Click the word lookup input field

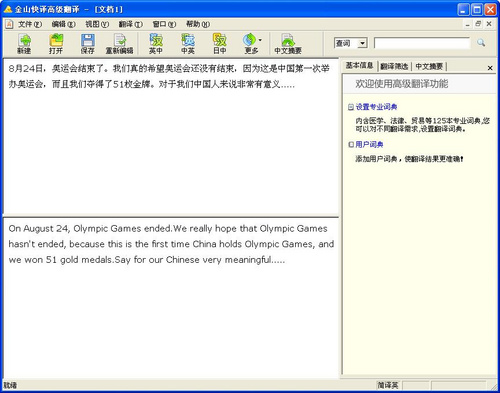(x=422, y=43)
